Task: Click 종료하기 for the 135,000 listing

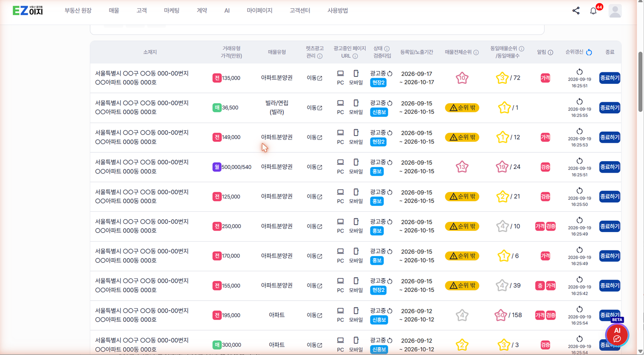Action: pyautogui.click(x=609, y=78)
